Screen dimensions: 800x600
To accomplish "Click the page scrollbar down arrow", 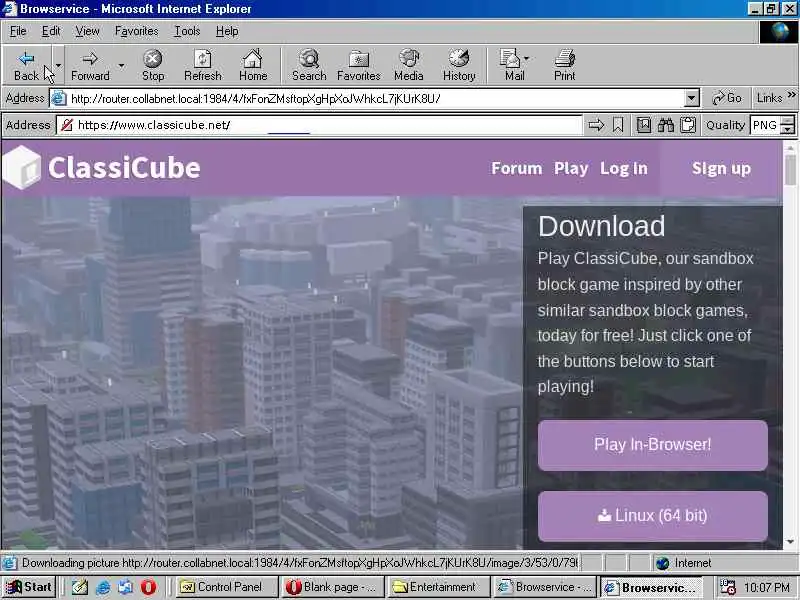I will (790, 542).
